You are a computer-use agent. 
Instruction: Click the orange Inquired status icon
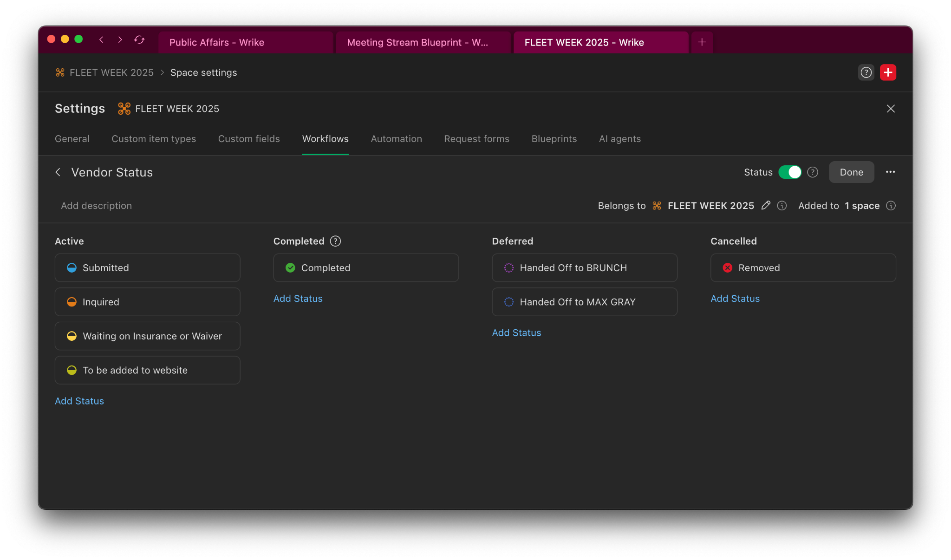72,302
